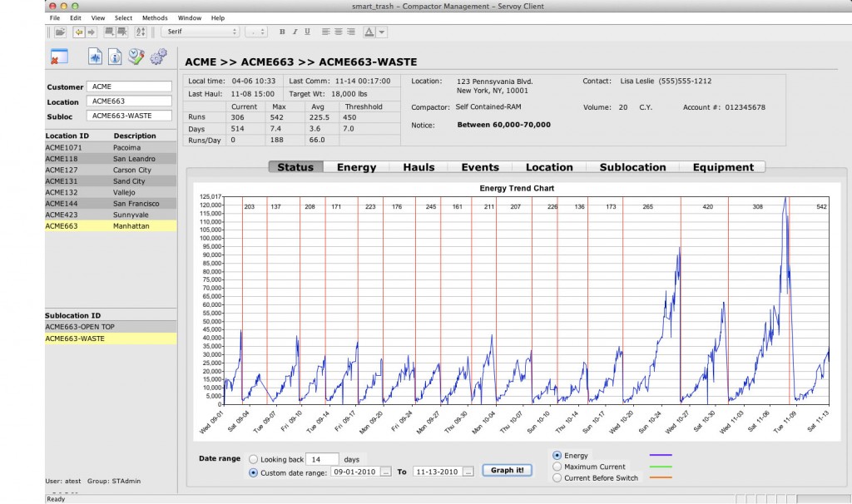Switch to the Energy tab
The image size is (852, 504).
tap(356, 167)
